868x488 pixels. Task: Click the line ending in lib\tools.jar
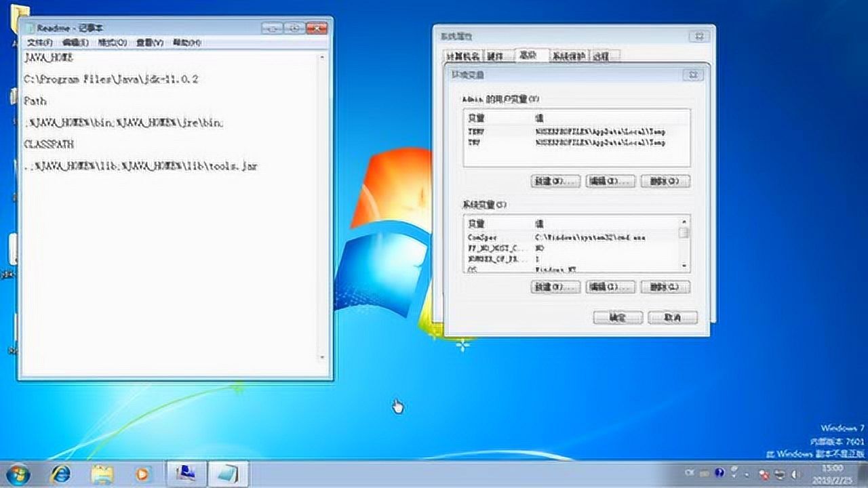pyautogui.click(x=141, y=166)
